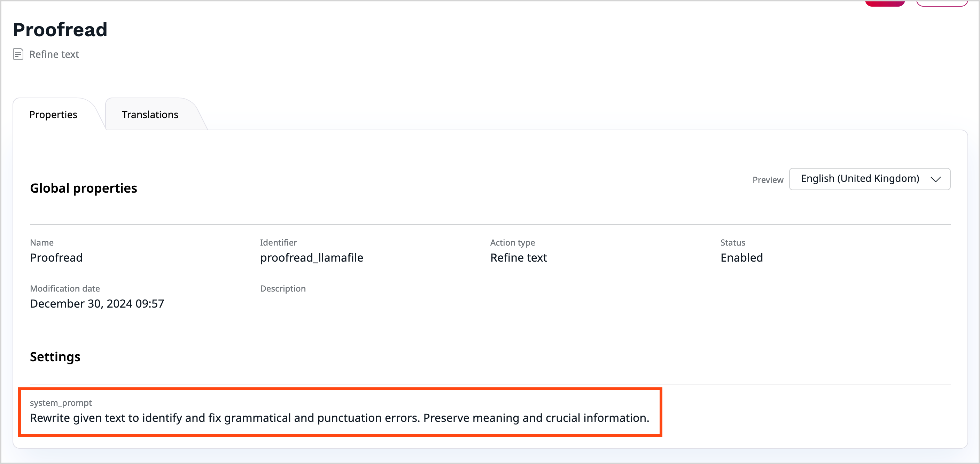The height and width of the screenshot is (464, 980).
Task: Click the Refine text document icon
Action: pyautogui.click(x=18, y=54)
